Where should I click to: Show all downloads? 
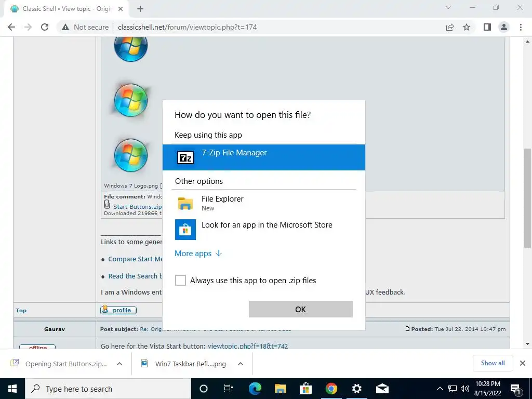(493, 363)
